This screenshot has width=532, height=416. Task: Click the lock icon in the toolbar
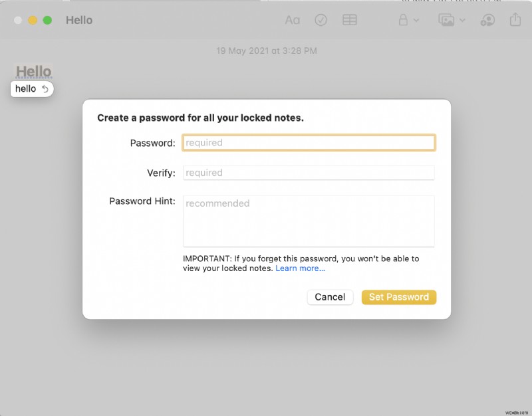click(404, 20)
